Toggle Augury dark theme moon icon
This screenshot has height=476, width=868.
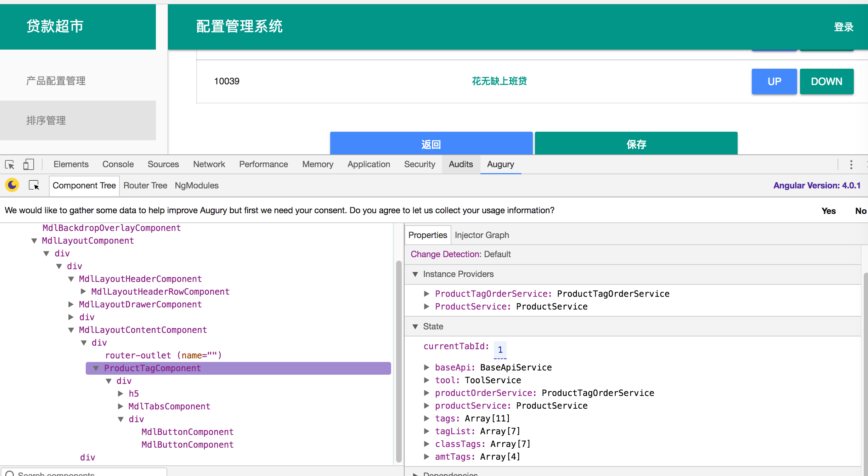point(12,185)
